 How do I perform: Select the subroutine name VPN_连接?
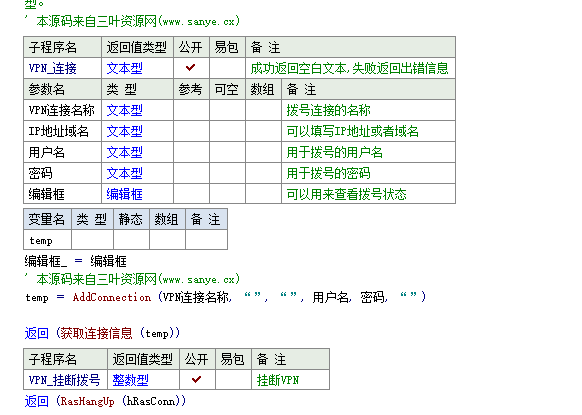tap(53, 68)
